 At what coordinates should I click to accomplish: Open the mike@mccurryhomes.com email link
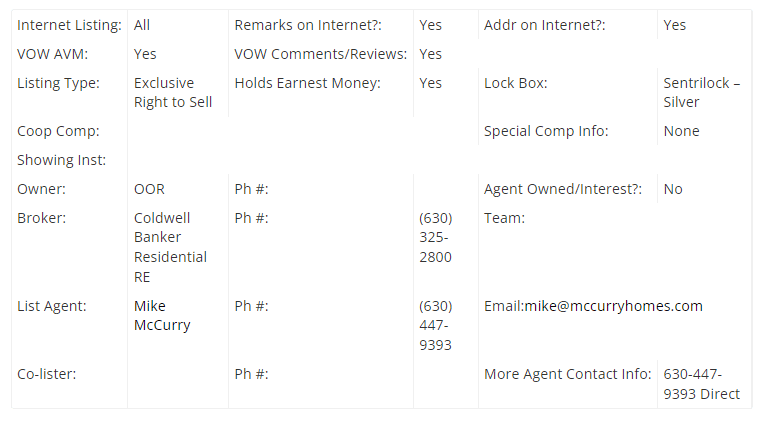click(614, 306)
